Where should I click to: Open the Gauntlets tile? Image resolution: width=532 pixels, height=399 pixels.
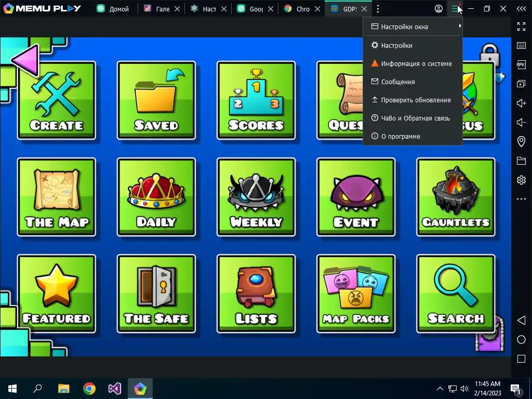coord(456,197)
